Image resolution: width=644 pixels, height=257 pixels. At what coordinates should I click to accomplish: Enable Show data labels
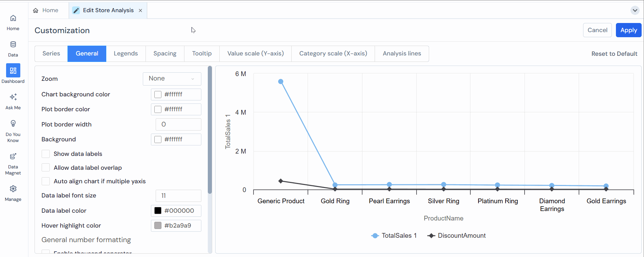click(x=46, y=154)
